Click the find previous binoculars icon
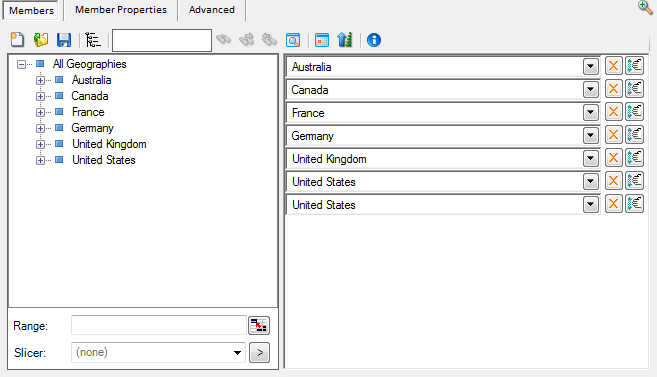Viewport: 657px width, 377px height. click(x=269, y=40)
